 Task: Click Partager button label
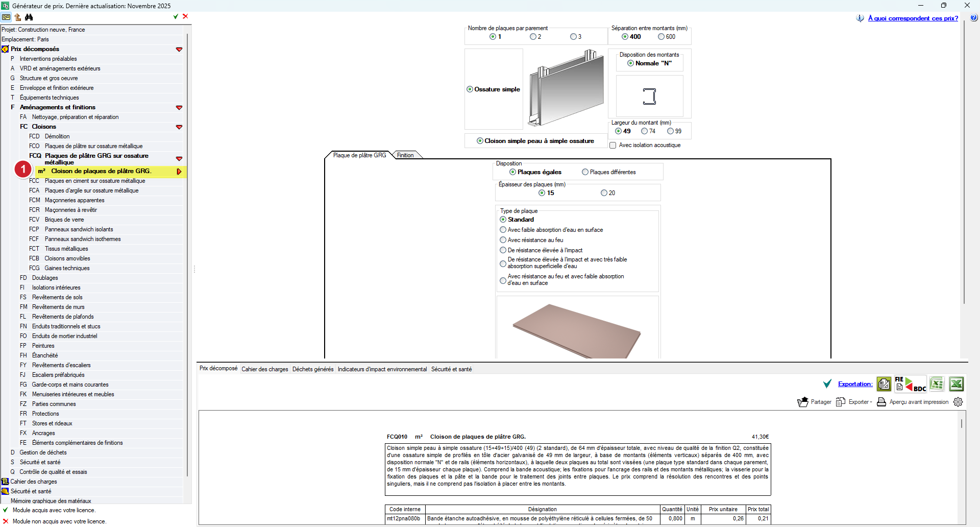tap(821, 402)
